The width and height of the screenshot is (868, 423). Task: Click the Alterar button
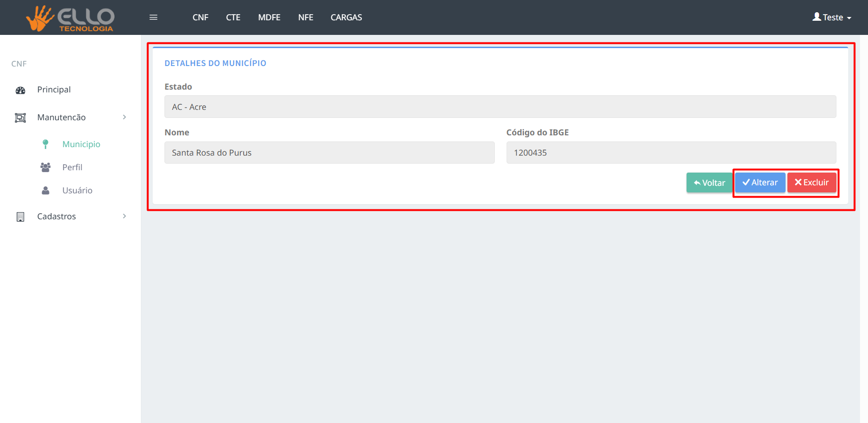tap(760, 182)
